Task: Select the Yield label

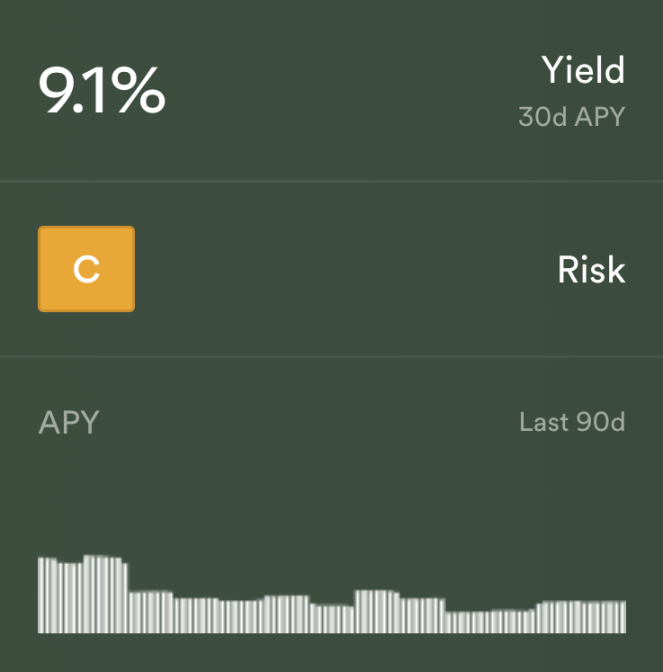Action: coord(582,70)
